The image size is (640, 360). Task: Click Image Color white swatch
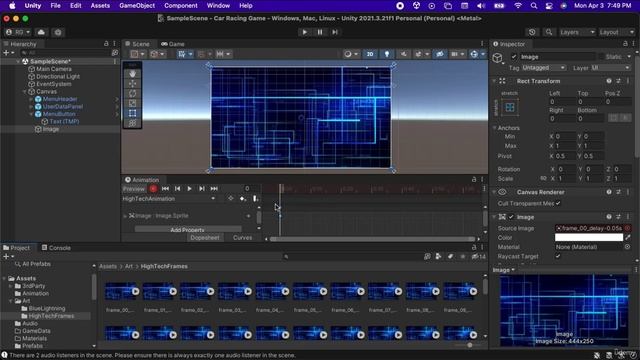589,237
